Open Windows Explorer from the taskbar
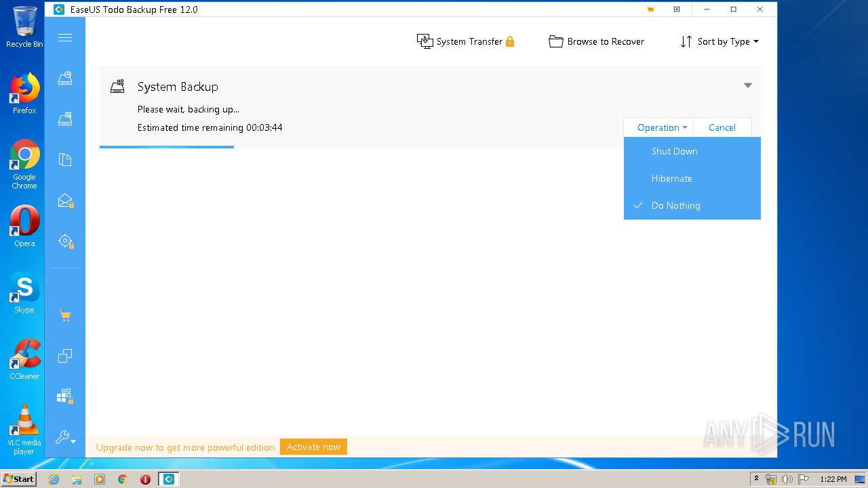 click(x=77, y=479)
